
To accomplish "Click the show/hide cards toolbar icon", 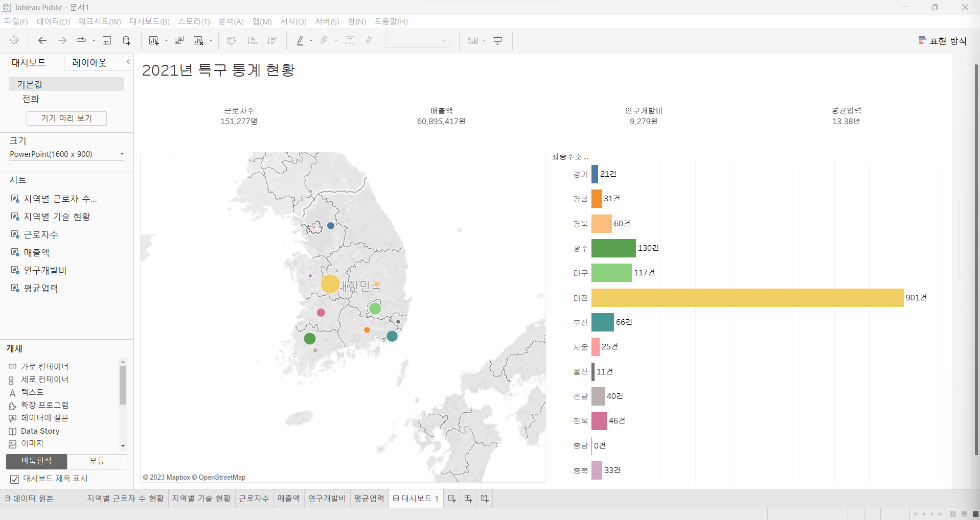I will pyautogui.click(x=473, y=40).
